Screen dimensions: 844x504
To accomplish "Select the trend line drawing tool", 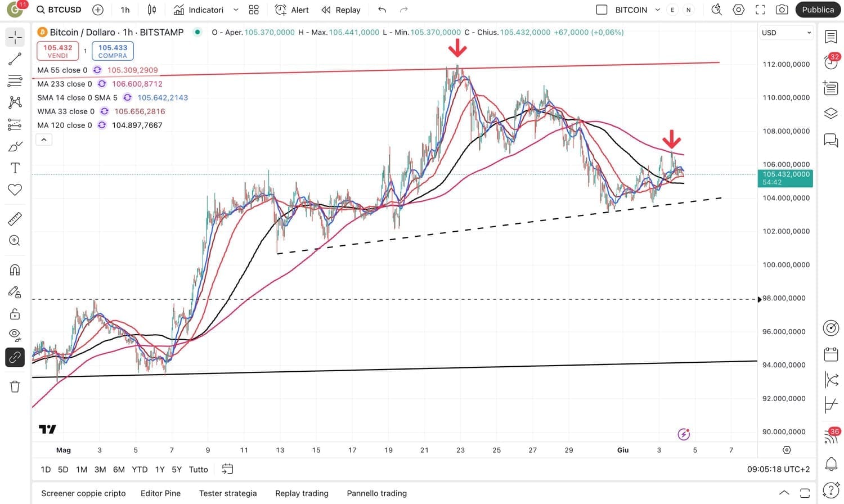I will 15,58.
